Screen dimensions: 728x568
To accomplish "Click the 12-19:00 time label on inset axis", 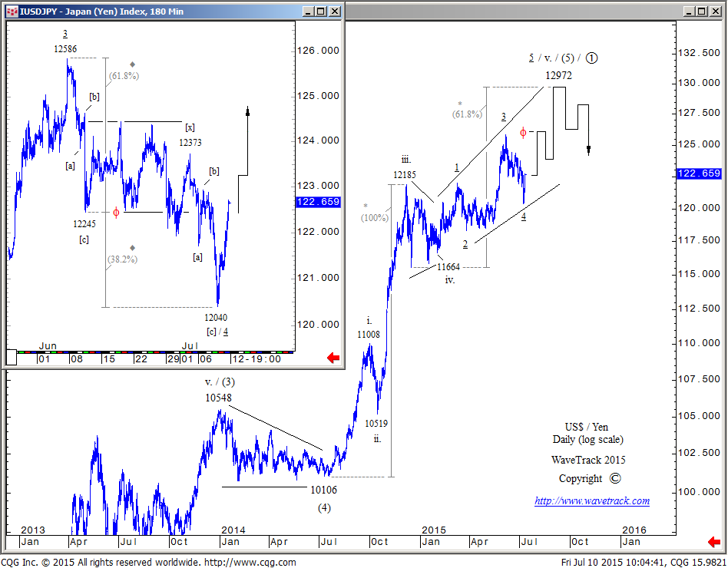I will coord(256,358).
